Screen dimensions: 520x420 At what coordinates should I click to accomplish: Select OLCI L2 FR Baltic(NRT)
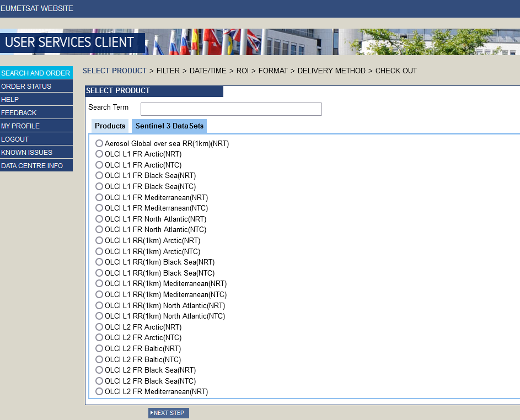pos(99,348)
